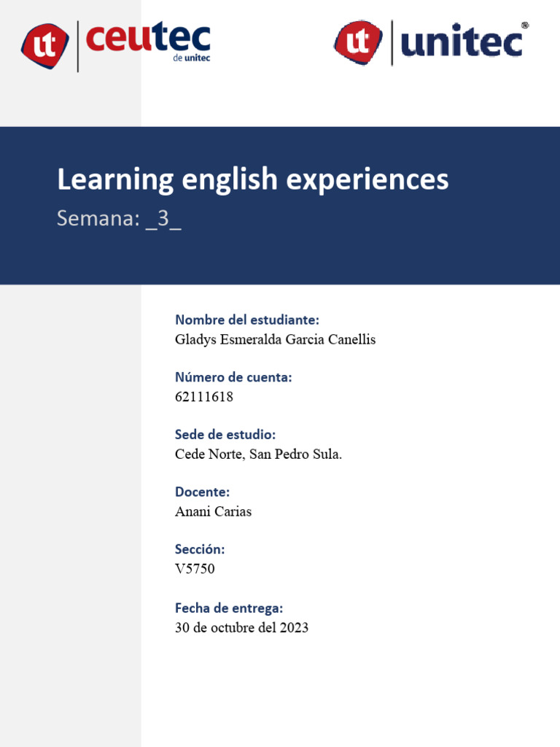560x747 pixels.
Task: Click the account number 62111618
Action: point(204,397)
